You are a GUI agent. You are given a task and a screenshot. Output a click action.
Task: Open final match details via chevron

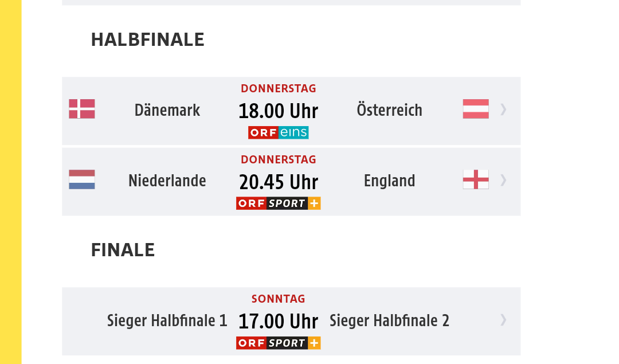coord(503,320)
